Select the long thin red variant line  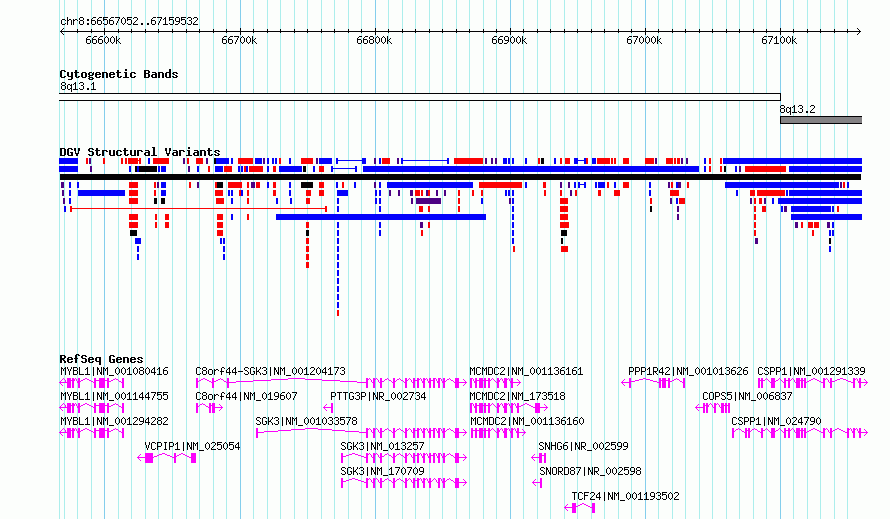(x=198, y=209)
